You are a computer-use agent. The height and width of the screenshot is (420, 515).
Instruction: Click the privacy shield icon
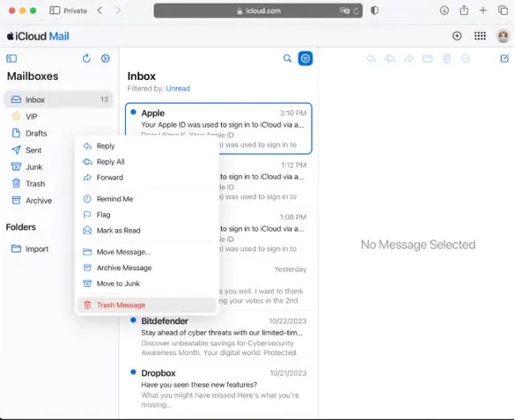click(x=375, y=11)
